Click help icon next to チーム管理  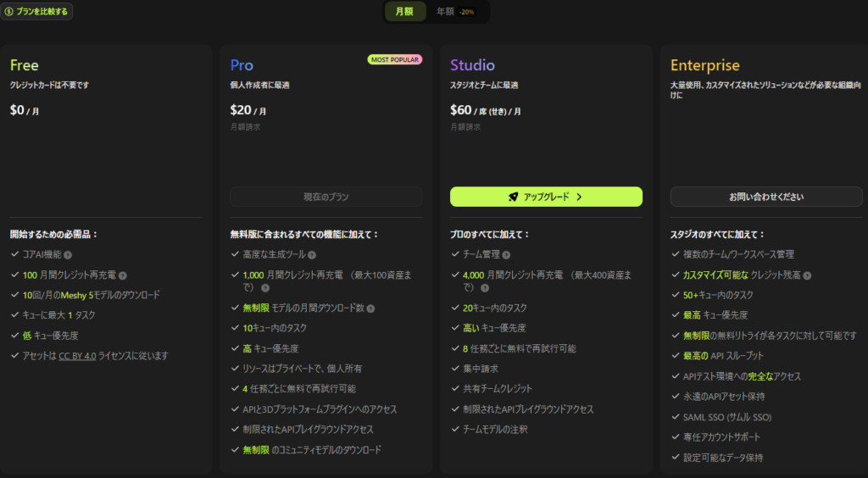[506, 255]
